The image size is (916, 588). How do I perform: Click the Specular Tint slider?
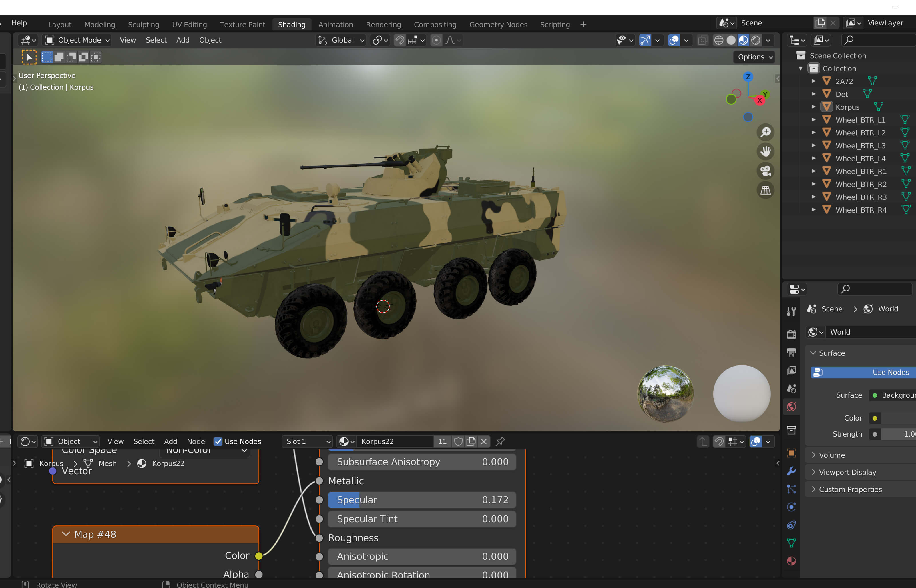point(422,519)
